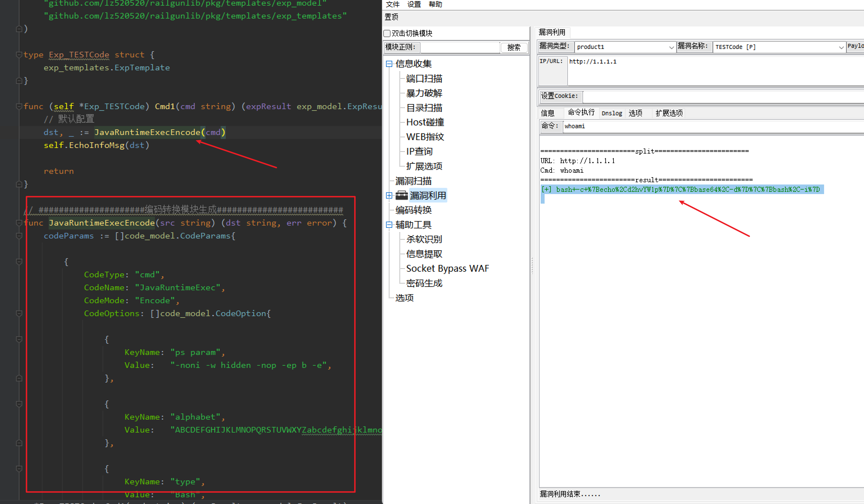Fold the JavaRuntimeExecEncode function gutter icon
The image size is (864, 504).
click(19, 223)
